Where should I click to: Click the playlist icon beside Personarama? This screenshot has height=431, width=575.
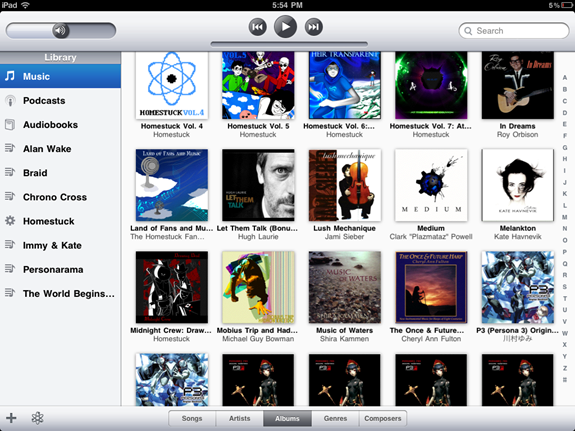tap(10, 269)
